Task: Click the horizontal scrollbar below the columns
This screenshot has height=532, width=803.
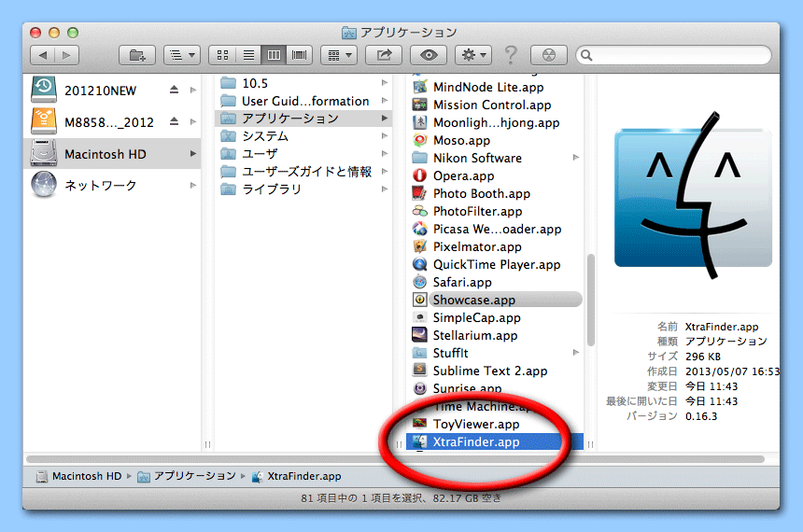Action: (x=395, y=459)
